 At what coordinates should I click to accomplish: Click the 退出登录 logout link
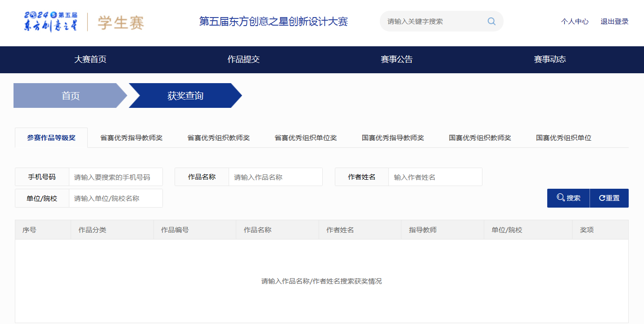(614, 22)
